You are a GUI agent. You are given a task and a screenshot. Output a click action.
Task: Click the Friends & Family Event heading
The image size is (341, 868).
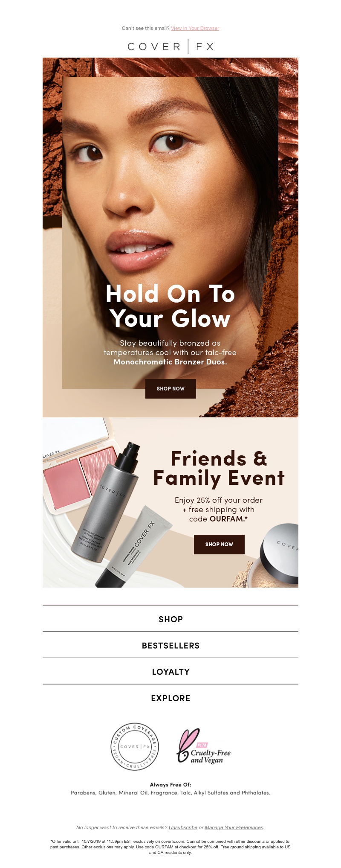tap(219, 469)
